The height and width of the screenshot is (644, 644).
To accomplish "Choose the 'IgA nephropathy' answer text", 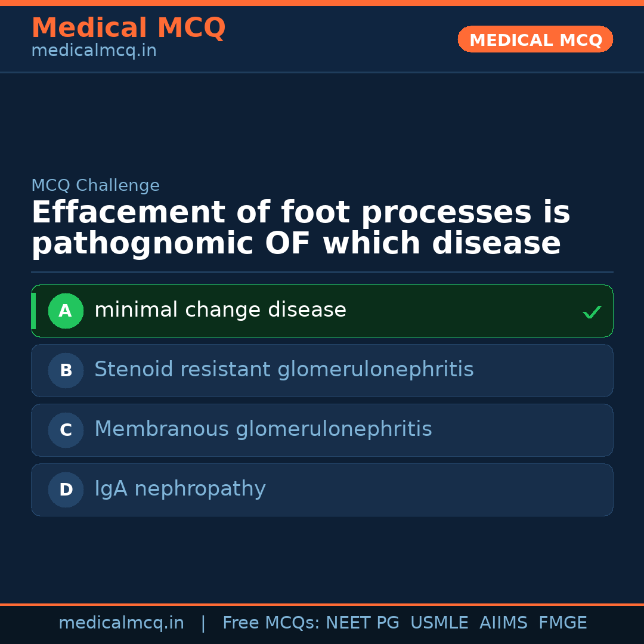I will click(180, 489).
